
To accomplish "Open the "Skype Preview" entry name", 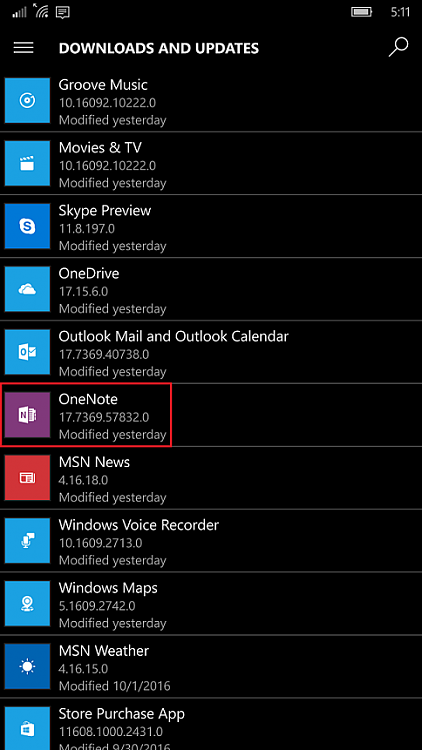I will point(105,211).
